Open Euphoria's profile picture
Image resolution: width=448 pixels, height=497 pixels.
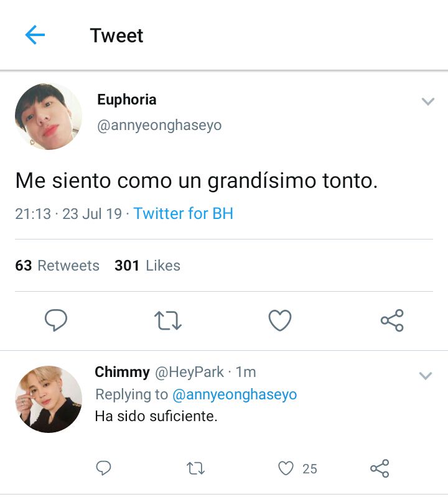[49, 116]
